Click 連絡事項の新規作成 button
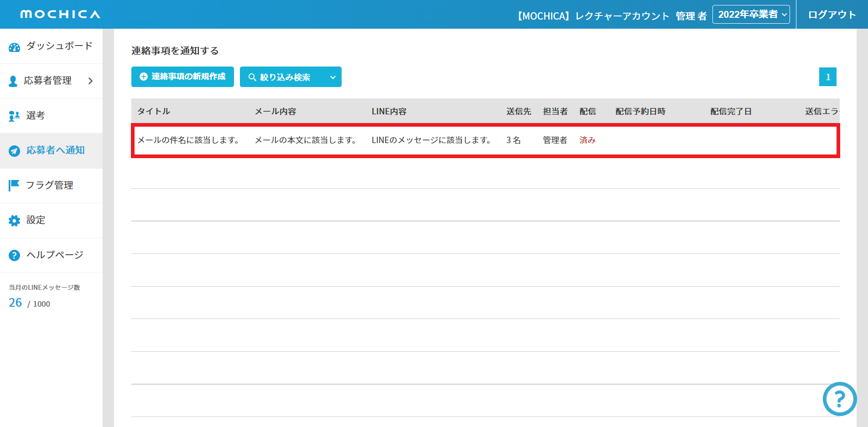Viewport: 868px width, 427px height. [x=182, y=77]
